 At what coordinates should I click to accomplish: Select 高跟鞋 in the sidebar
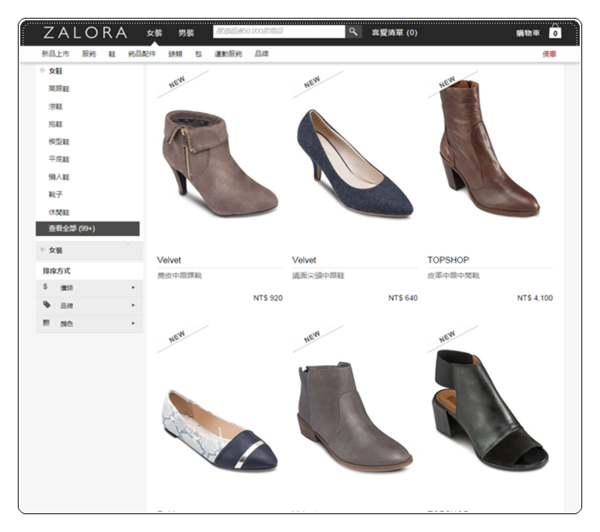pos(59,88)
